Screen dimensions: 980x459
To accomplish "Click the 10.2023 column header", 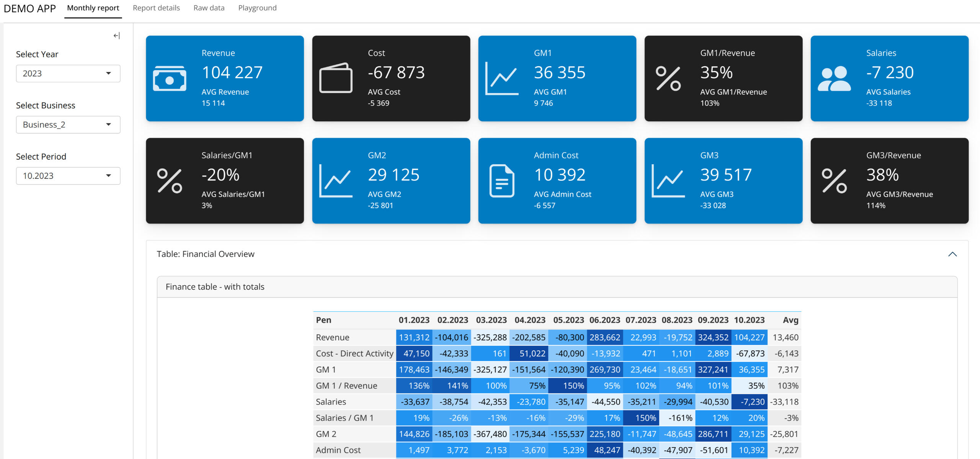I will [x=749, y=320].
